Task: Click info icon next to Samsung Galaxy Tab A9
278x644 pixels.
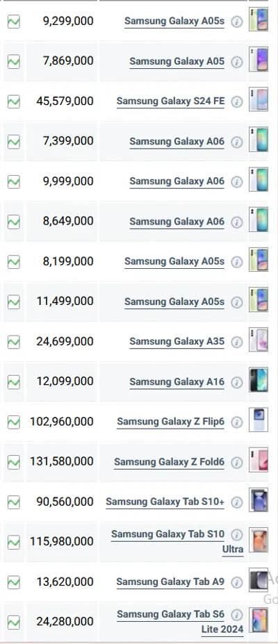Action: click(236, 582)
